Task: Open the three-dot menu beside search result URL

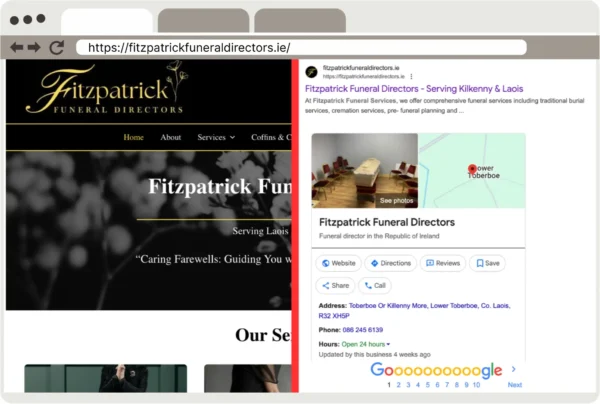Action: click(x=411, y=76)
